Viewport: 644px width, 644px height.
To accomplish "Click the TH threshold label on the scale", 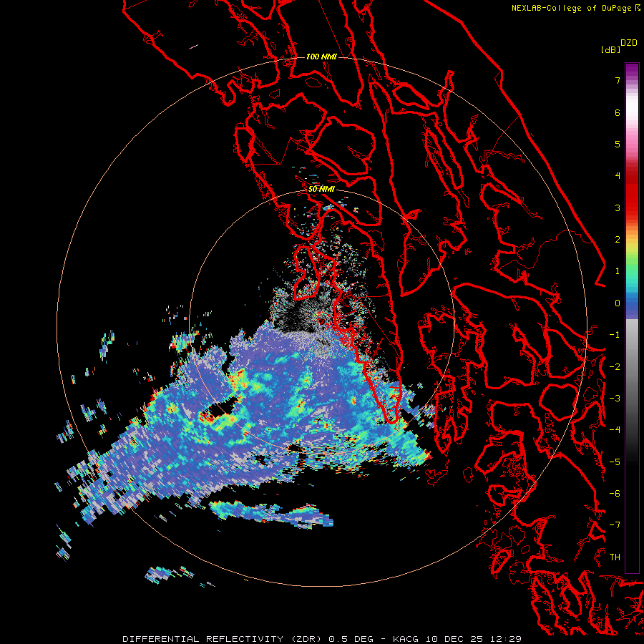I will [615, 557].
